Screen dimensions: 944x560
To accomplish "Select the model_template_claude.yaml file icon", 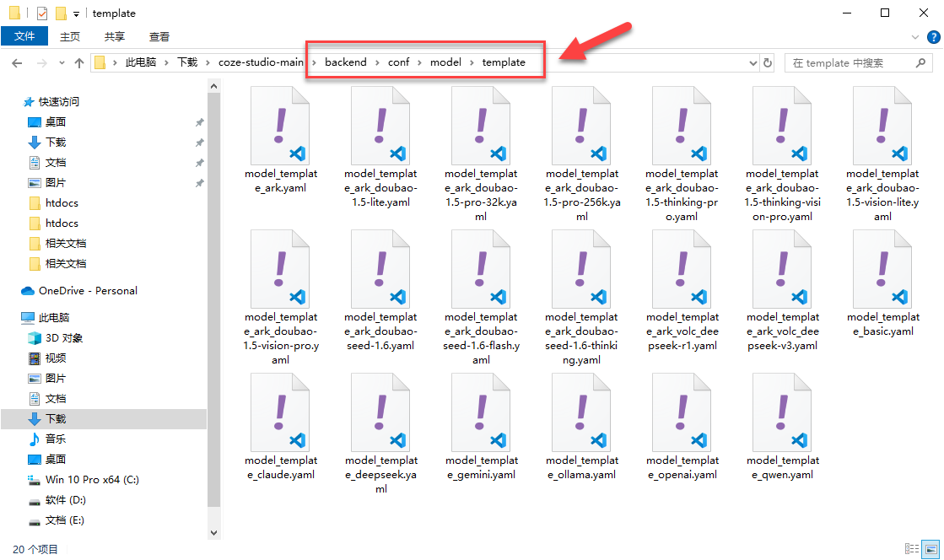I will 281,412.
